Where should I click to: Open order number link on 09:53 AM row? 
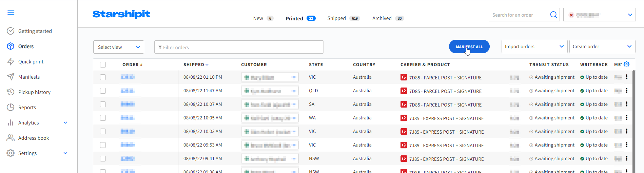(128, 145)
